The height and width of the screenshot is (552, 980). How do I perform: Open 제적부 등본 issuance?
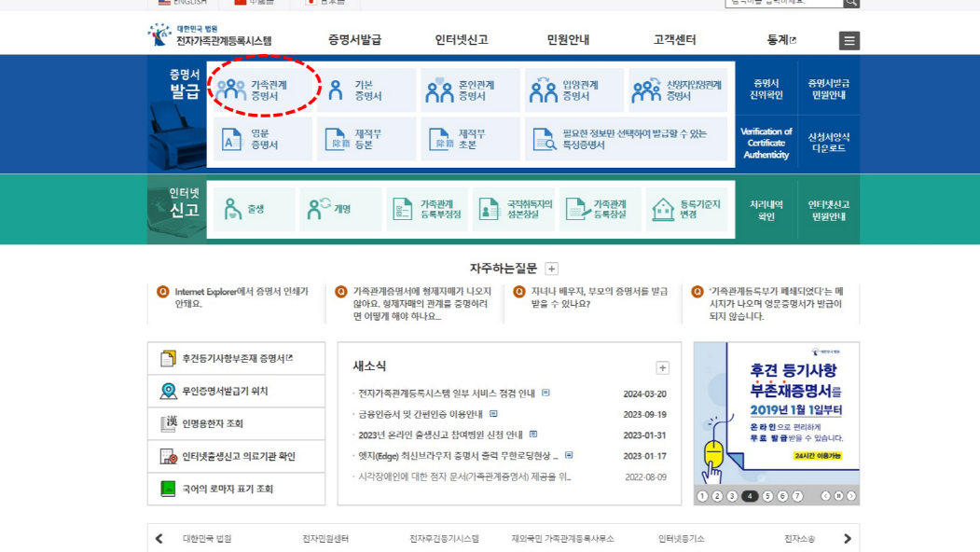point(366,139)
